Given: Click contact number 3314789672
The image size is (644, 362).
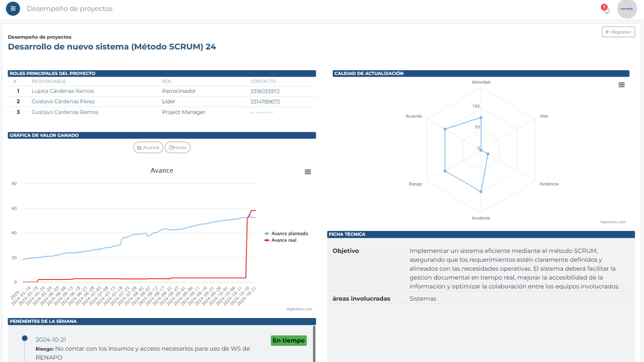Looking at the screenshot, I should [x=265, y=102].
